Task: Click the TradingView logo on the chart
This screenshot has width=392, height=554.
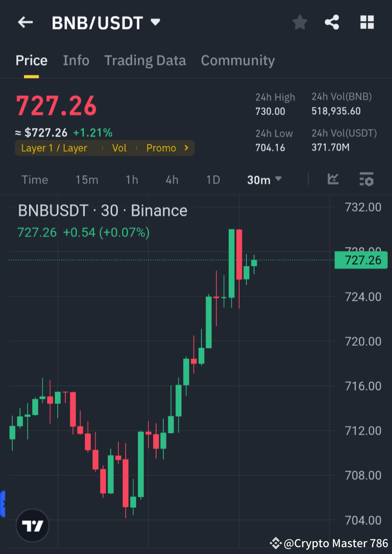Action: [32, 525]
